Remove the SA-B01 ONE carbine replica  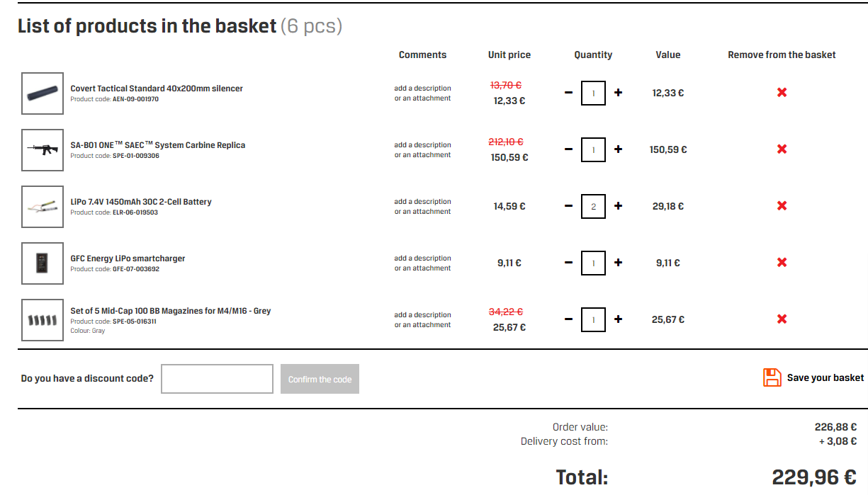click(782, 149)
